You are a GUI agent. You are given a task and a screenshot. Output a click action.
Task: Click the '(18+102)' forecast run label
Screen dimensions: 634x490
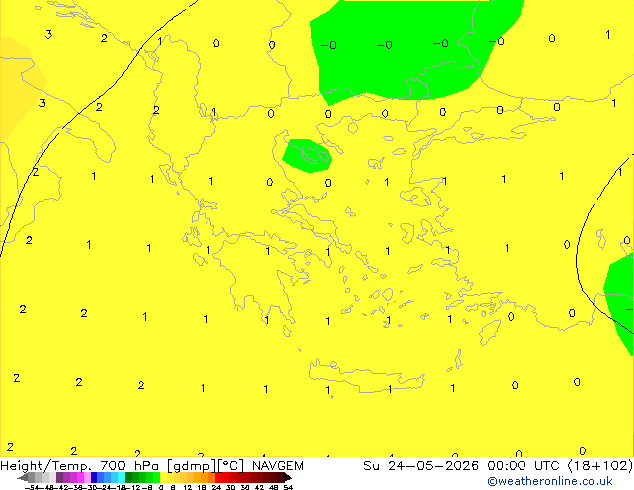[x=600, y=466]
